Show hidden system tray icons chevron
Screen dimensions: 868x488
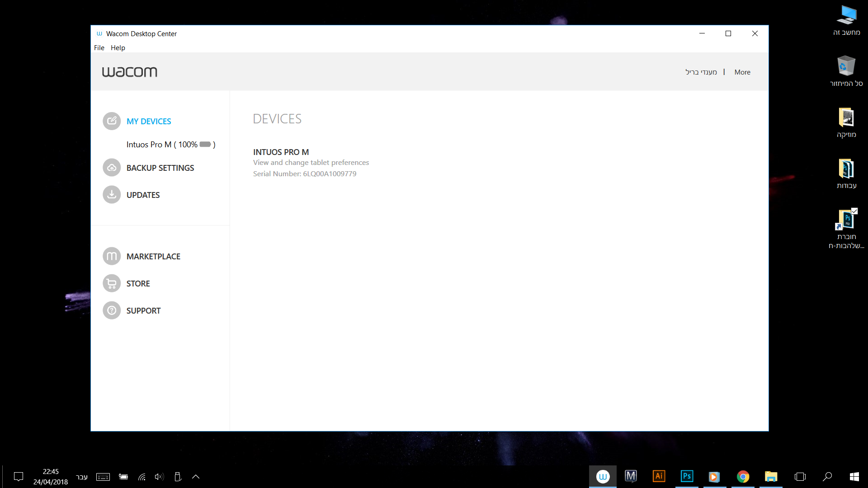(x=196, y=477)
